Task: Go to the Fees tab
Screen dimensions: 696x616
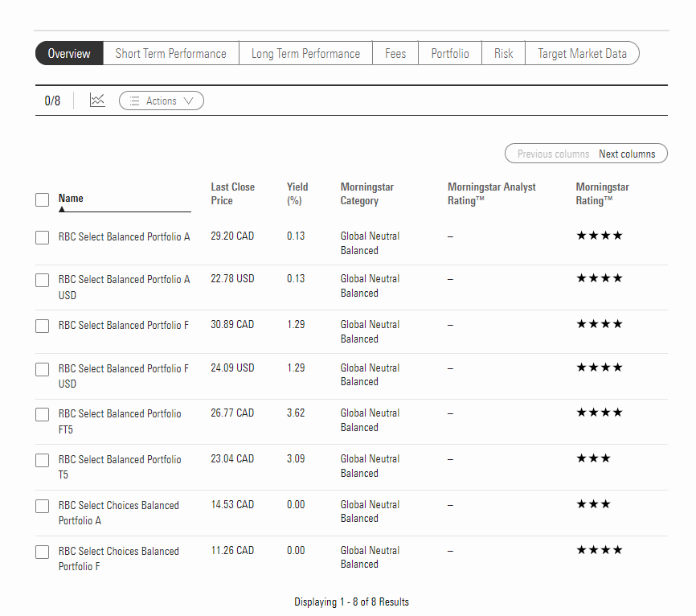Action: coord(395,53)
